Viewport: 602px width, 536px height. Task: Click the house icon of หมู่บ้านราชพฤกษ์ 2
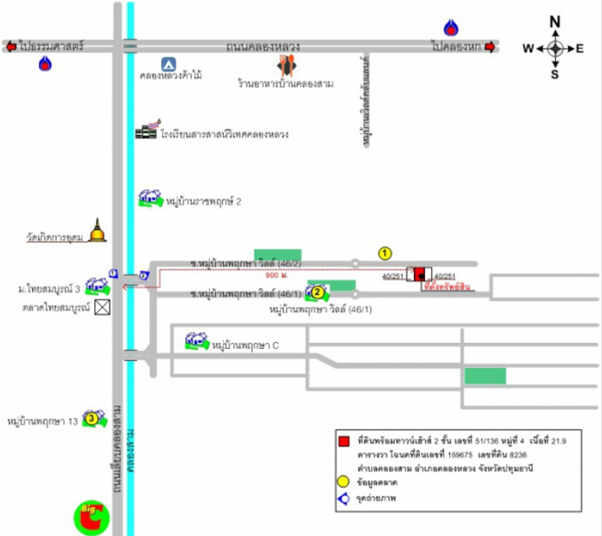pos(150,199)
